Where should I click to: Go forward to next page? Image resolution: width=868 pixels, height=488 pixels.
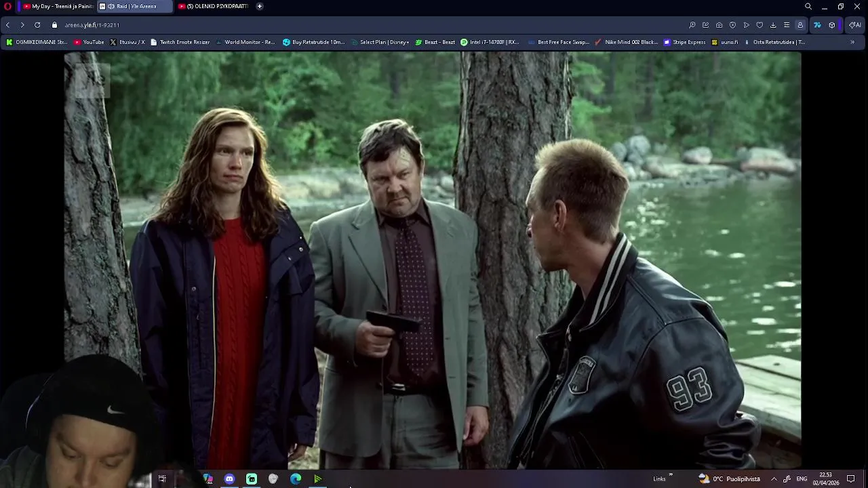click(22, 25)
